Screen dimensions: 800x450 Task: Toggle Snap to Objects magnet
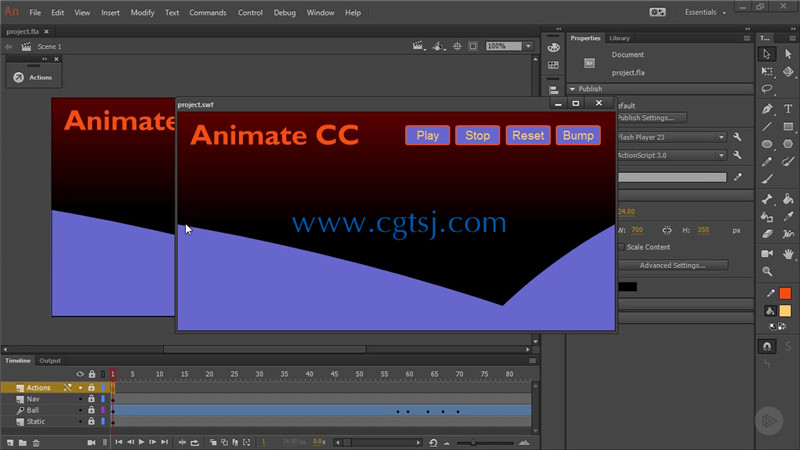pyautogui.click(x=767, y=346)
